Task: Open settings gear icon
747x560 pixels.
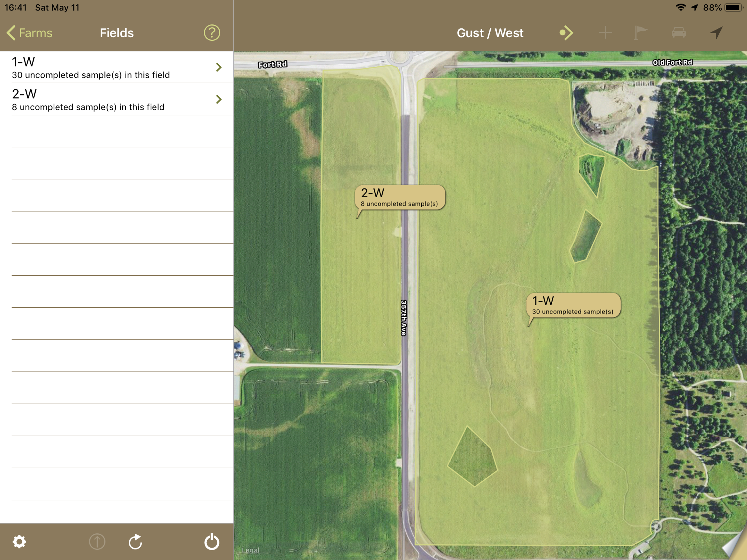Action: (19, 541)
